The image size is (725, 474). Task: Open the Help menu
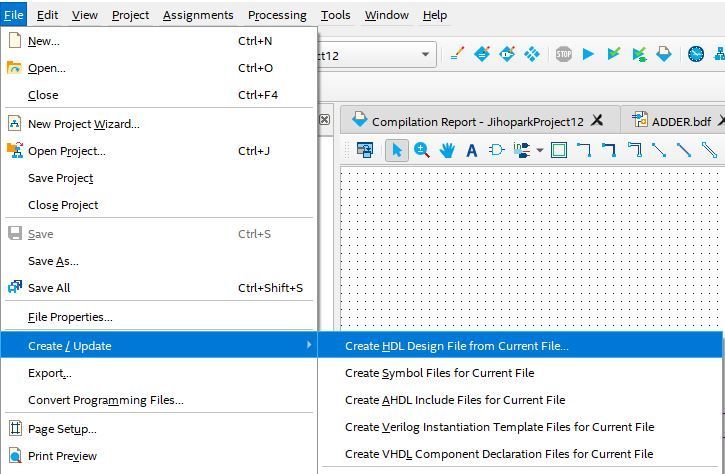pyautogui.click(x=435, y=15)
